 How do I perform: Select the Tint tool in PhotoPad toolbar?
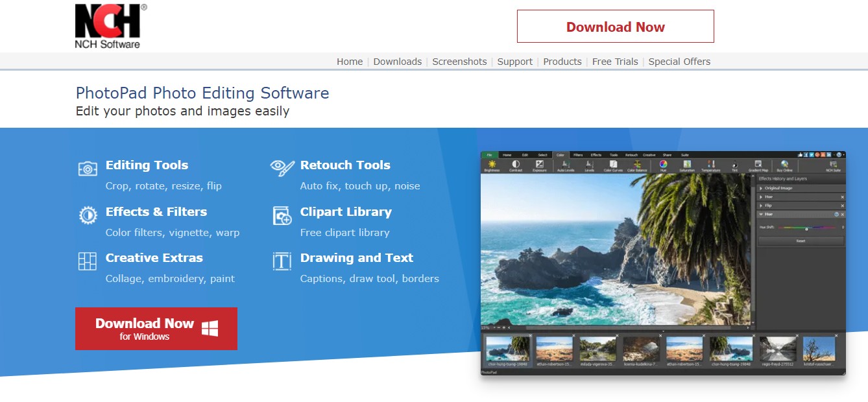(x=735, y=166)
